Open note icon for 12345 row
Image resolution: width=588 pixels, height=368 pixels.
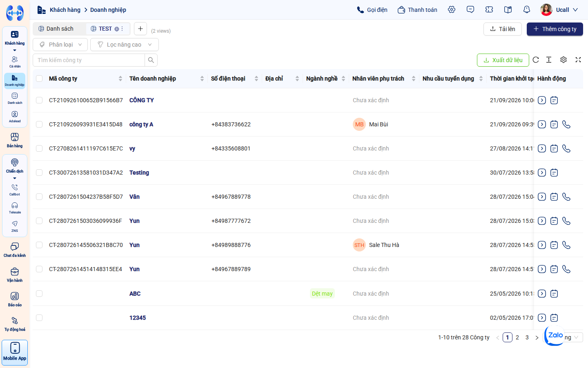click(554, 318)
